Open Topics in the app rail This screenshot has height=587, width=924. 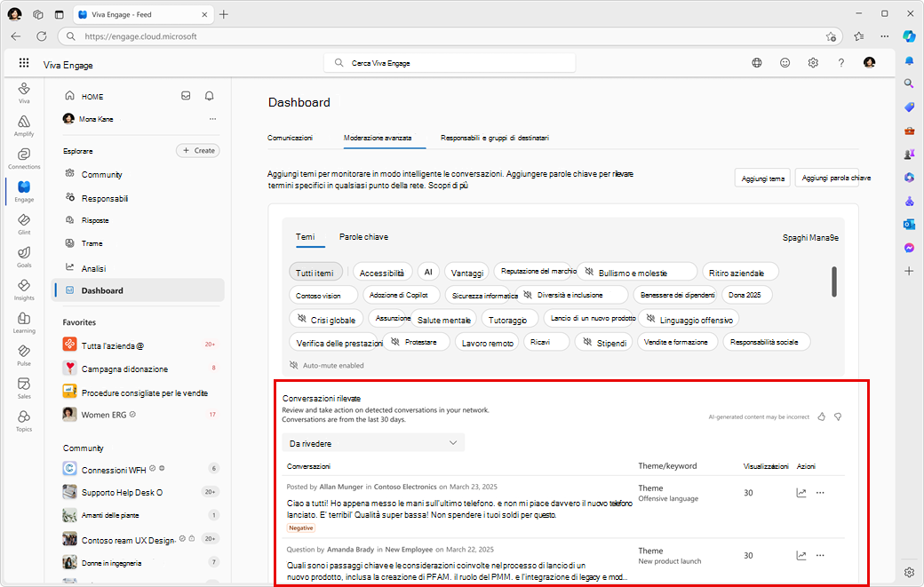click(x=24, y=422)
